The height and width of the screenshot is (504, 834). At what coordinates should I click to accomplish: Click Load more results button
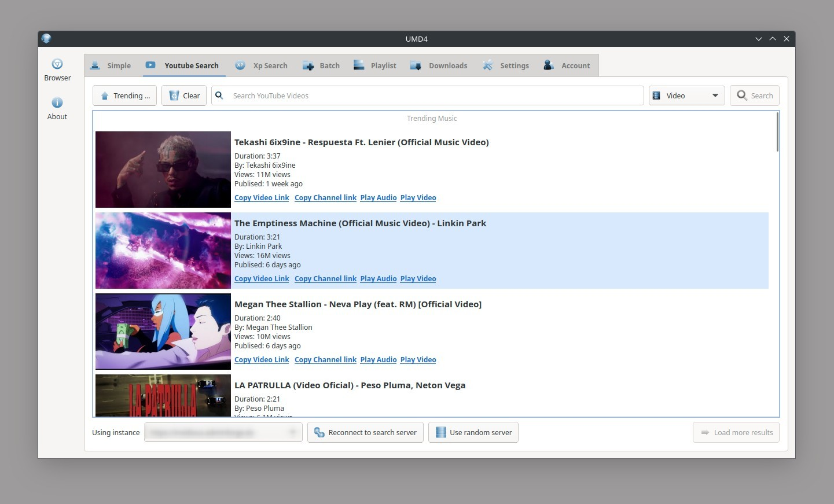tap(736, 432)
